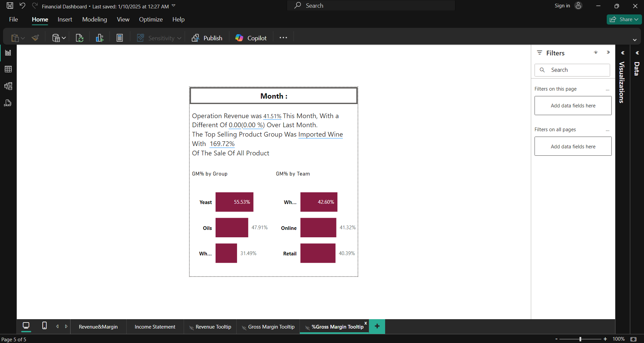Click the 'Imported Wine' value text
This screenshot has width=644, height=343.
321,134
